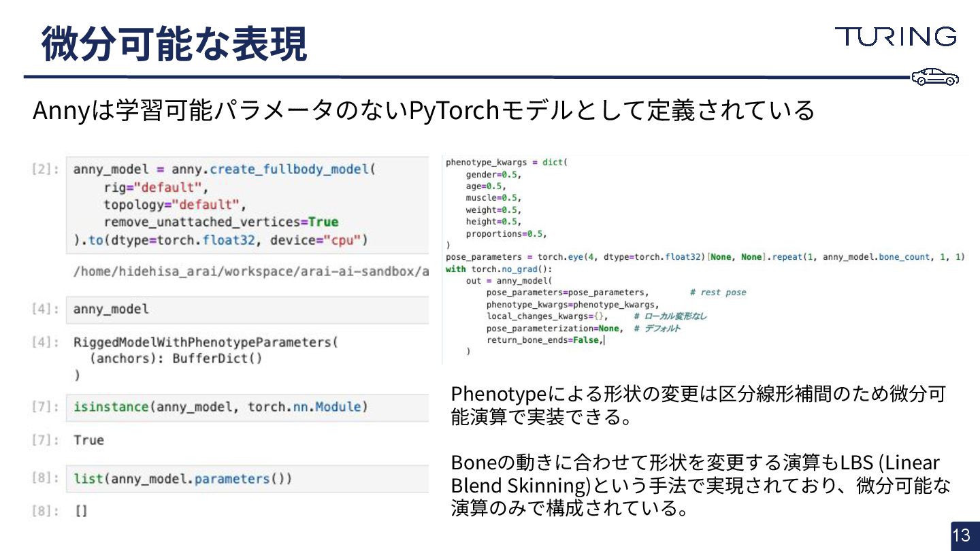Viewport: 980px width, 551px height.
Task: Click the /home/hidehisa_arai/workspace output path
Action: tap(251, 271)
